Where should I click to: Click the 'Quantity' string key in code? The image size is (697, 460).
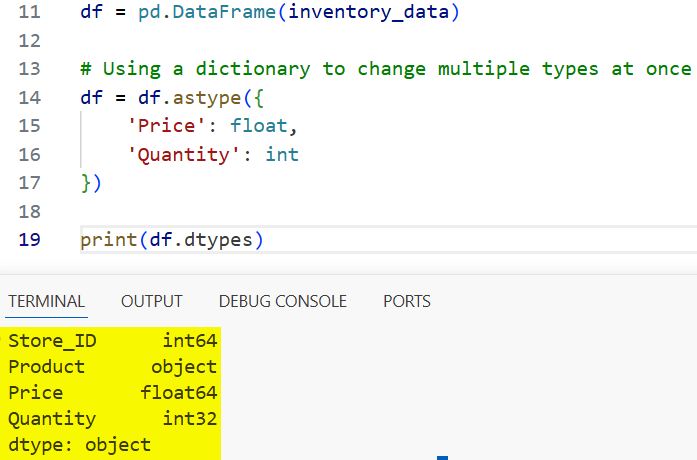184,155
